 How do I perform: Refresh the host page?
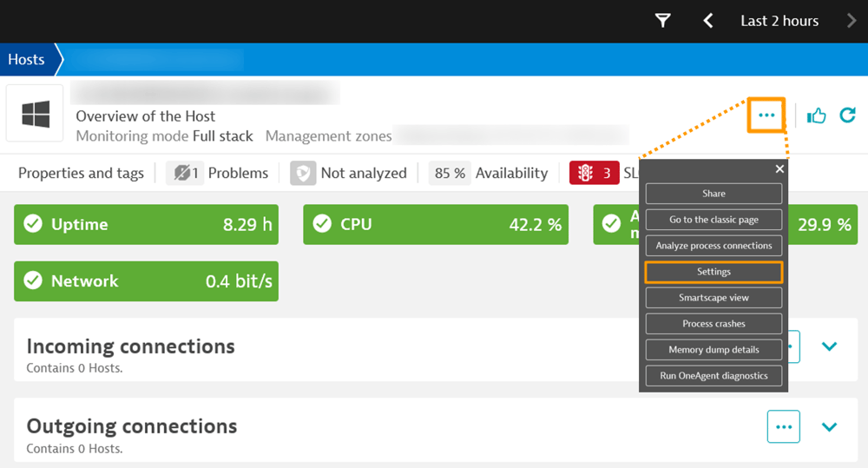pos(847,115)
